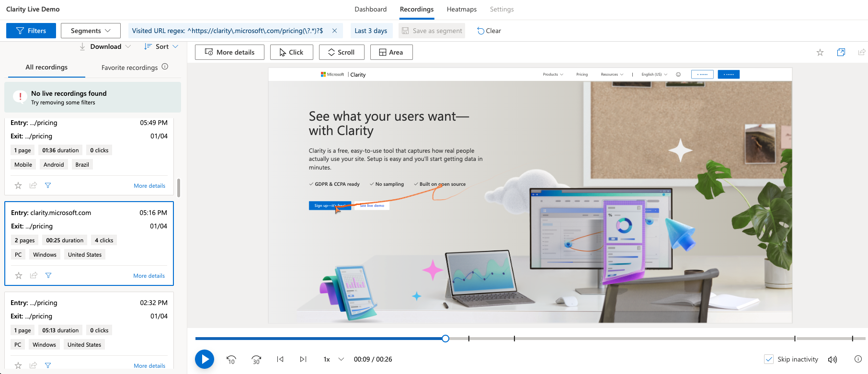Open the Filters panel
Viewport: 868px width, 374px height.
click(x=31, y=31)
